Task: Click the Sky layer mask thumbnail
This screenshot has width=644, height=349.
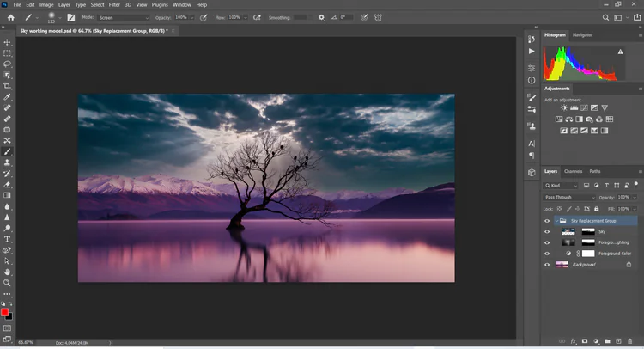Action: pyautogui.click(x=587, y=232)
